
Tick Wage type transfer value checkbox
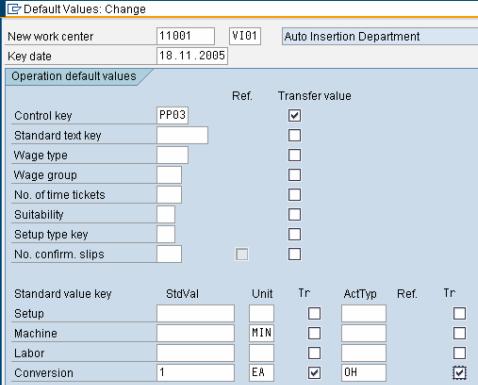click(294, 155)
